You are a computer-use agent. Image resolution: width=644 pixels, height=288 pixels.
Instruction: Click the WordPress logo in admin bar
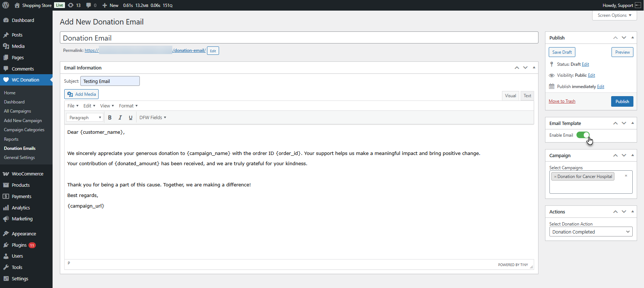tap(6, 5)
